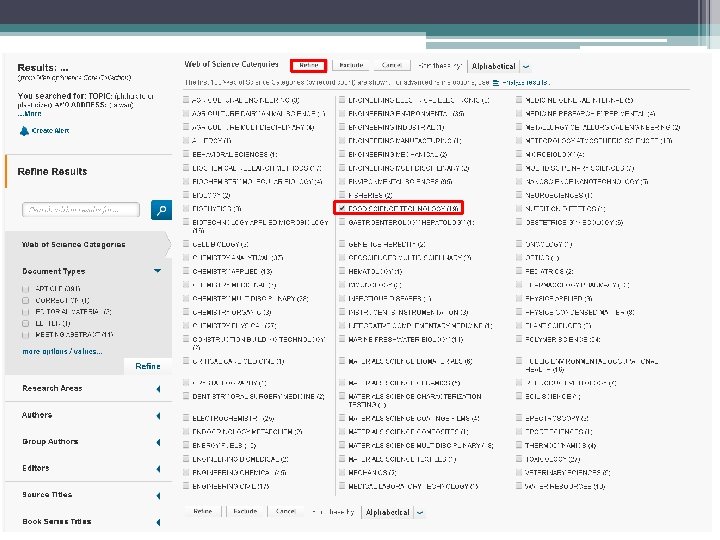Click the bottom Refine button
Image resolution: width=720 pixels, height=540 pixels.
(x=202, y=512)
